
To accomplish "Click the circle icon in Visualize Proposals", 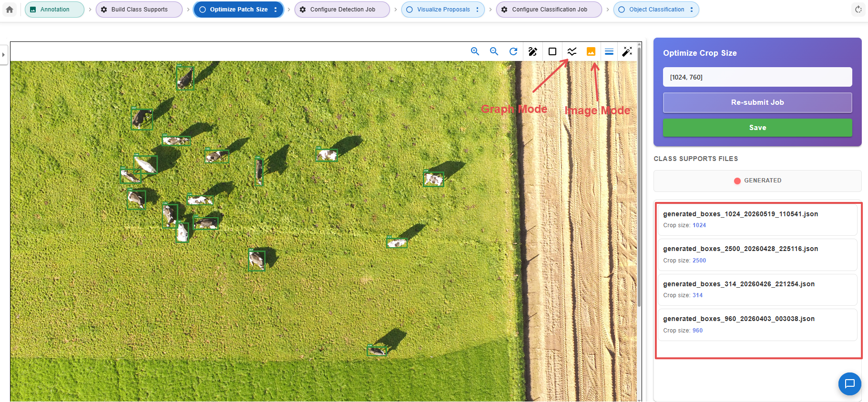I will pyautogui.click(x=409, y=10).
